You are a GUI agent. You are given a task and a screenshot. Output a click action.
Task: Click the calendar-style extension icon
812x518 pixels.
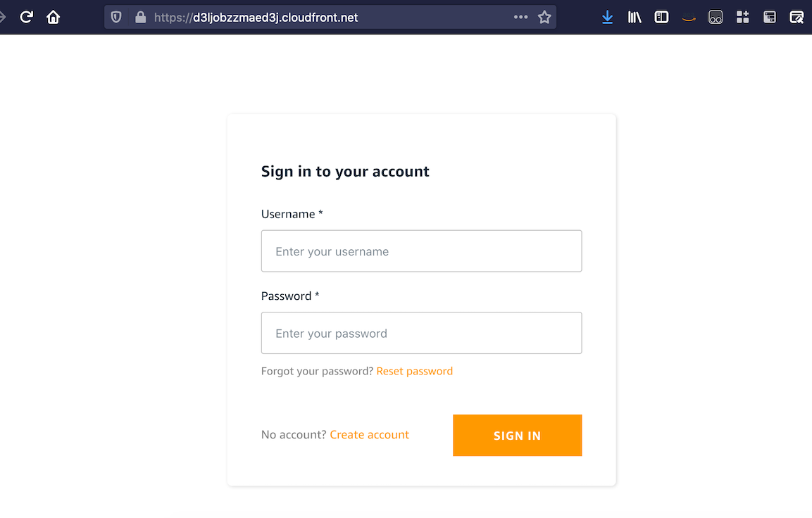(770, 18)
